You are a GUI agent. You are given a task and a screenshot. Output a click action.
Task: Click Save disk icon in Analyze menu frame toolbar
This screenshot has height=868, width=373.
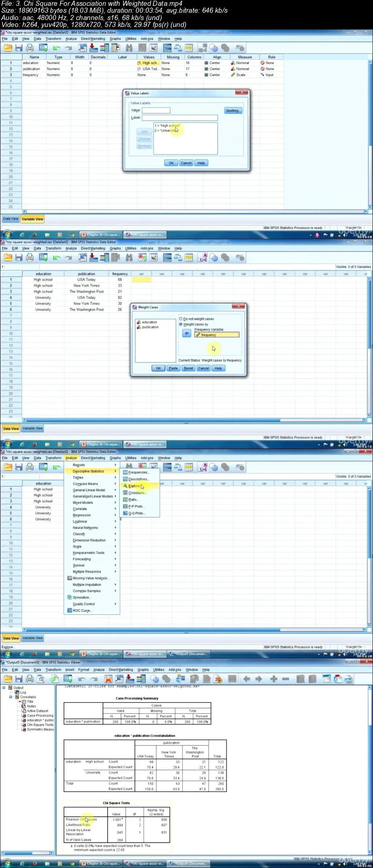19,467
